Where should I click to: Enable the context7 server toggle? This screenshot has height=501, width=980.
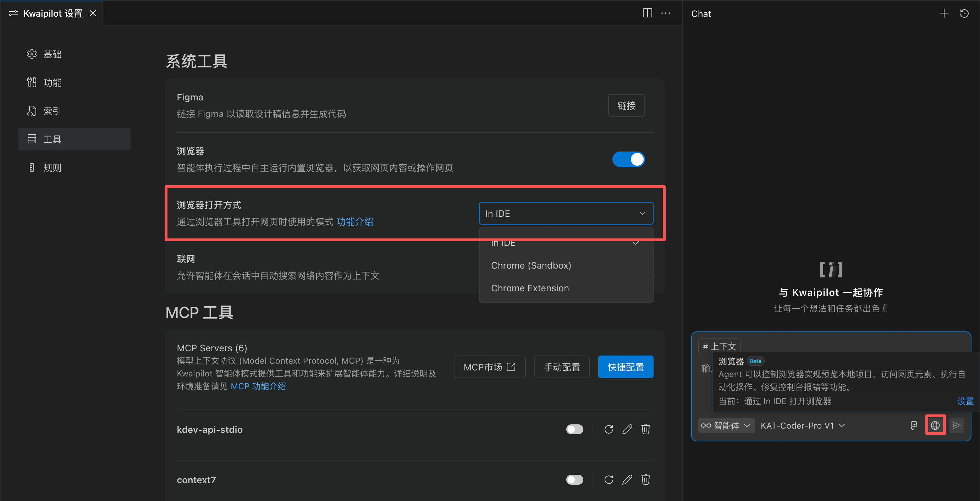click(575, 480)
